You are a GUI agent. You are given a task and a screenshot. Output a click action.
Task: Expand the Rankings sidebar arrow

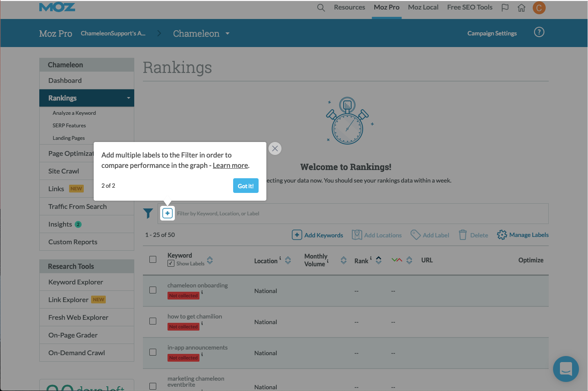click(x=129, y=98)
